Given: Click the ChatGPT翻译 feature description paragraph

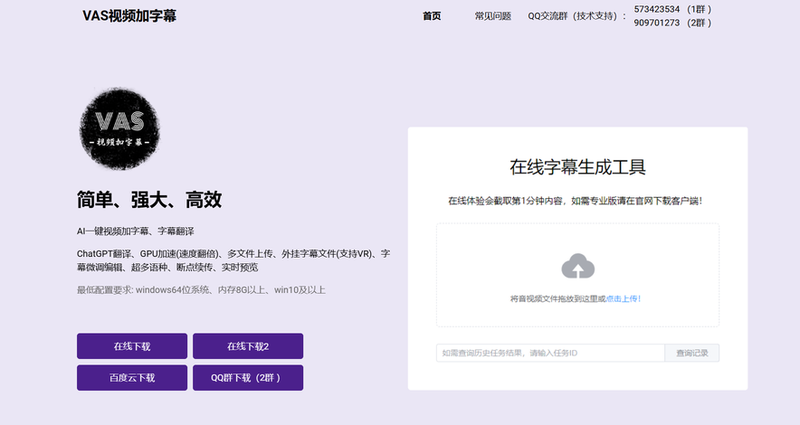Looking at the screenshot, I should tap(234, 260).
